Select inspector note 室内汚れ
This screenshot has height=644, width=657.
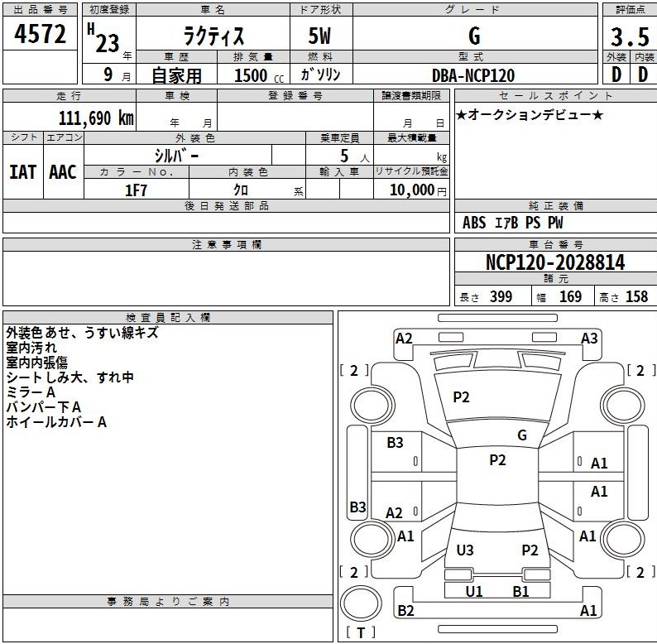(31, 348)
